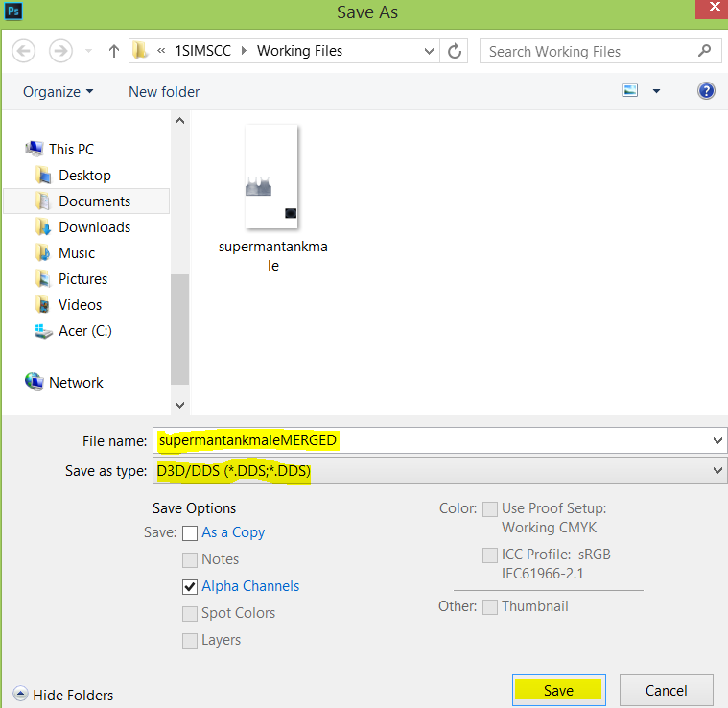Open the view options dropdown arrow
This screenshot has height=708, width=728.
656,91
